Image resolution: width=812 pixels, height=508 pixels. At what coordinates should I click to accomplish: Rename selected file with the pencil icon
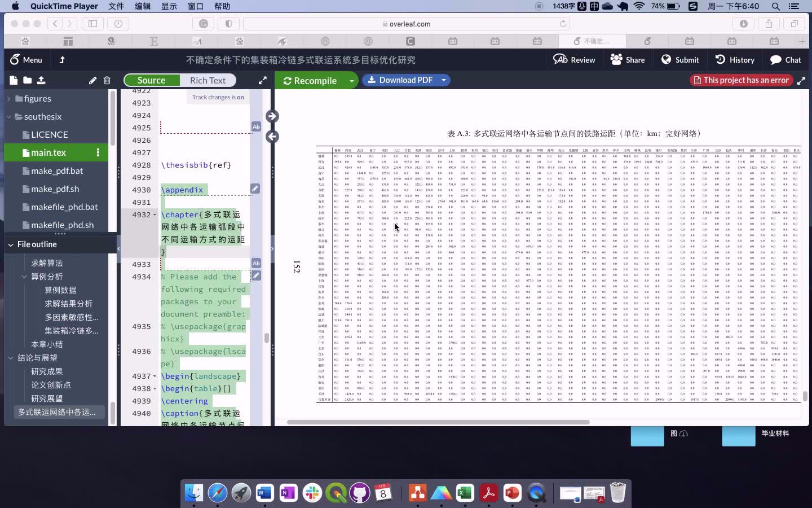point(92,81)
